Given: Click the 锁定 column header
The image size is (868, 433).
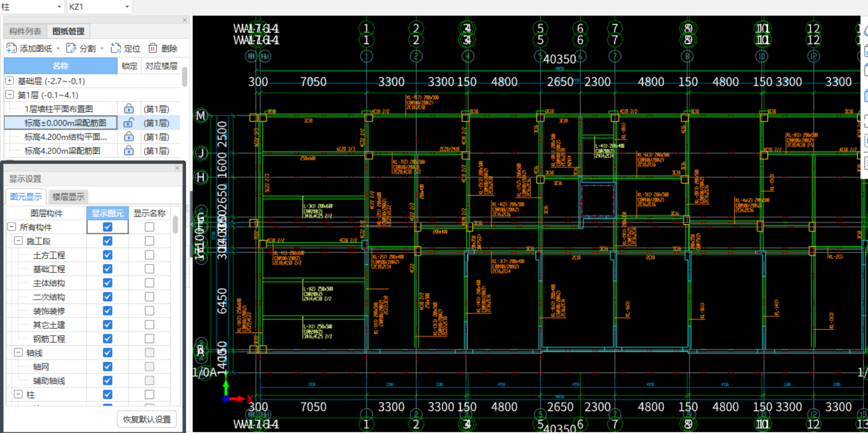Looking at the screenshot, I should point(129,66).
